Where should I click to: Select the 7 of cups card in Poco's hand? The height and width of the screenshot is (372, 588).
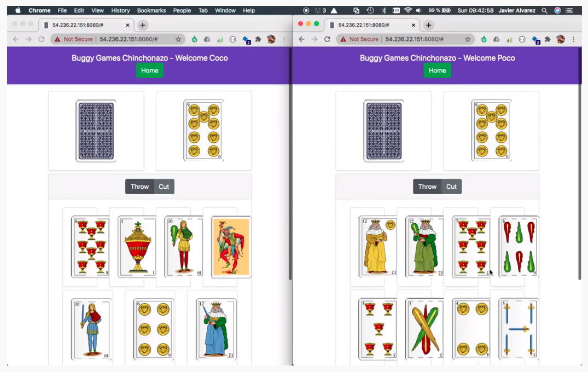point(471,247)
